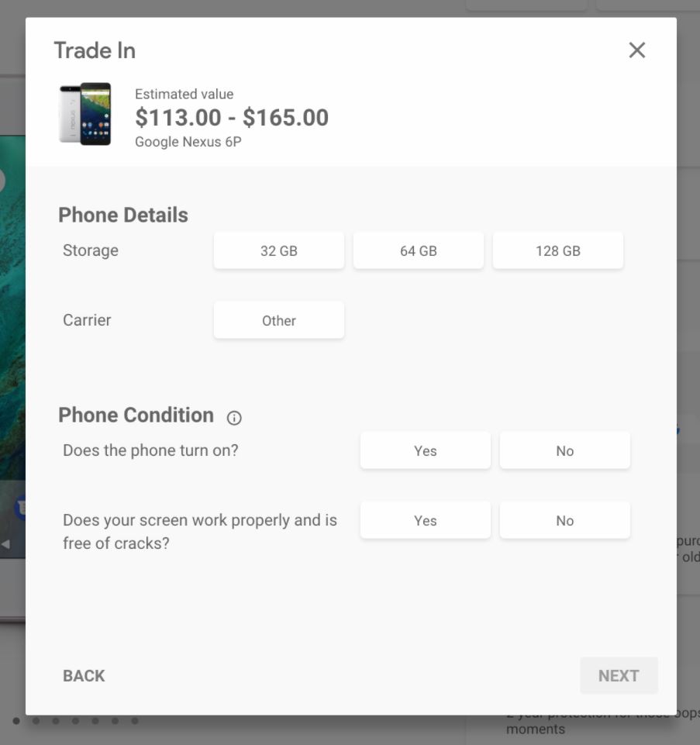Select first carousel dot indicator
This screenshot has width=700, height=745.
[x=16, y=721]
